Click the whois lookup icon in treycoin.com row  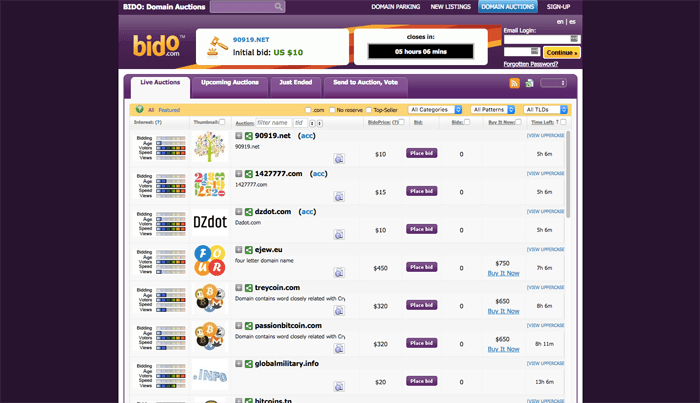click(339, 310)
